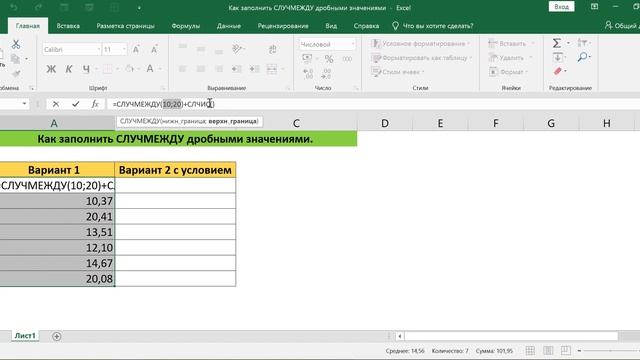Open the Формат cells dropdown
The image size is (640, 360).
(509, 72)
